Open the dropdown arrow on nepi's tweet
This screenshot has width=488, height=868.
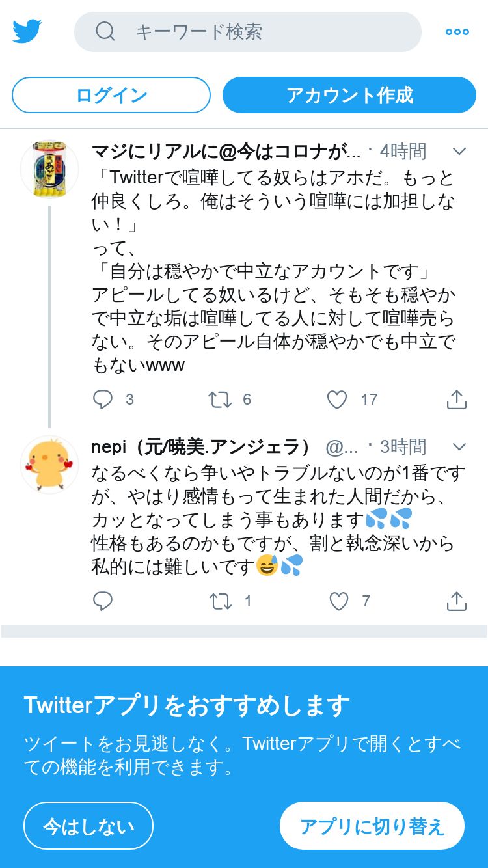pos(459,447)
